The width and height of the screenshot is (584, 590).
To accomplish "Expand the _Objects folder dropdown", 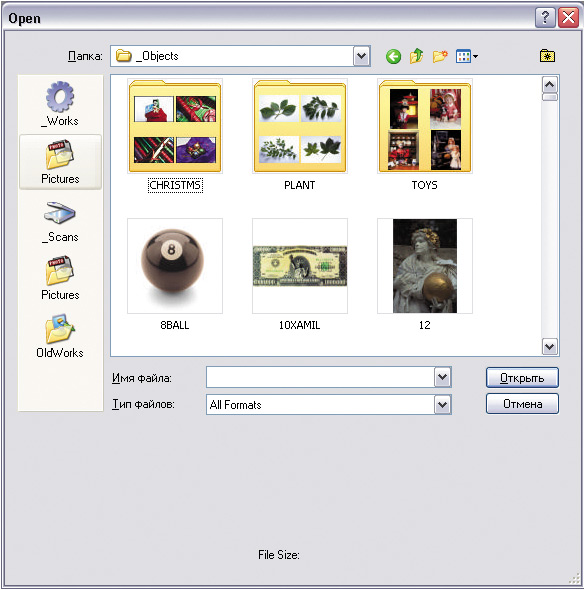I will point(362,56).
